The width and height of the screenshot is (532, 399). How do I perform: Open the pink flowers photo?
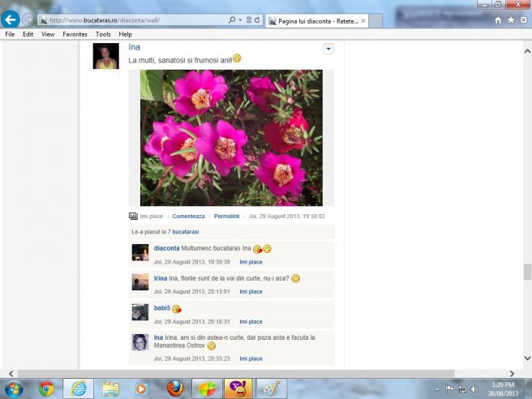[231, 137]
